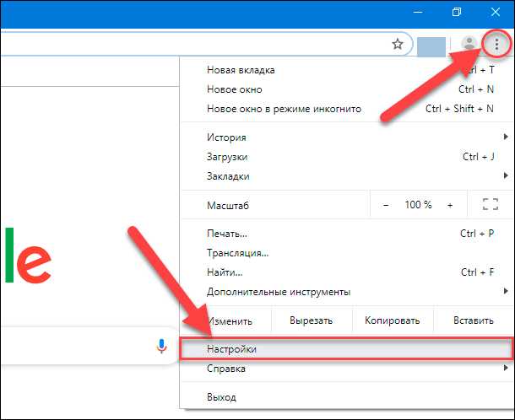Click the Вырезать button
Viewport: 515px width, 420px height.
click(312, 320)
